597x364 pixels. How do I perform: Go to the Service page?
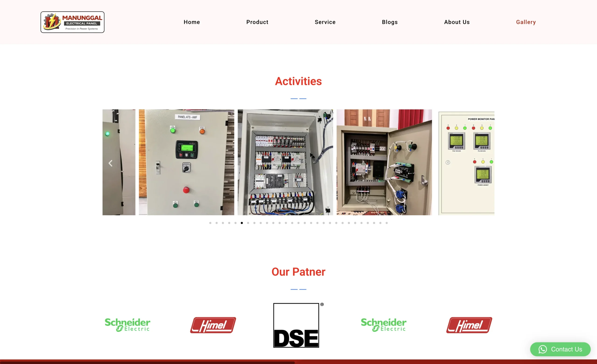pos(325,22)
